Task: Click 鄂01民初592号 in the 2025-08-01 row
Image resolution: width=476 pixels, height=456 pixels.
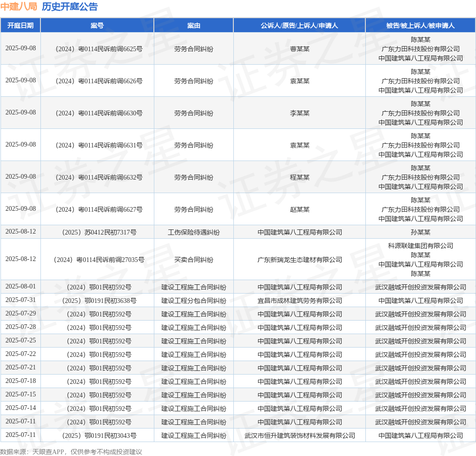Action: point(99,288)
